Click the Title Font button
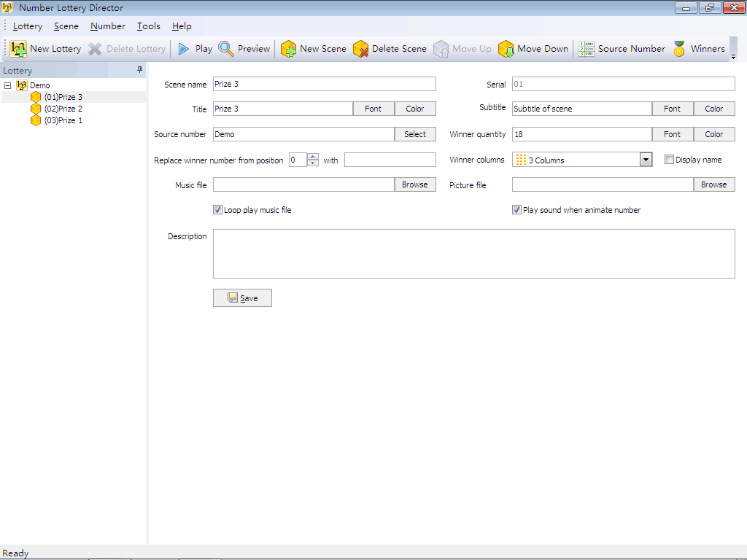This screenshot has height=560, width=747. (373, 109)
